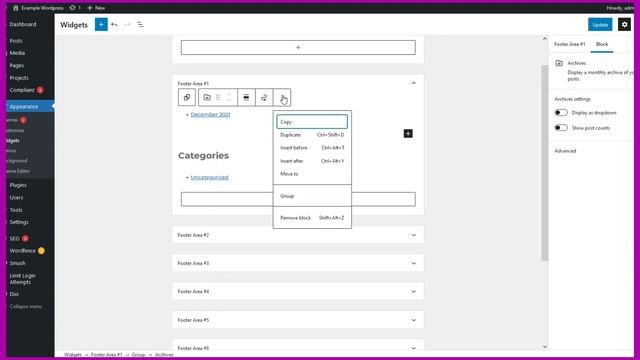Click the block drag handle dots
Screen dimensions: 640x360
pos(218,97)
